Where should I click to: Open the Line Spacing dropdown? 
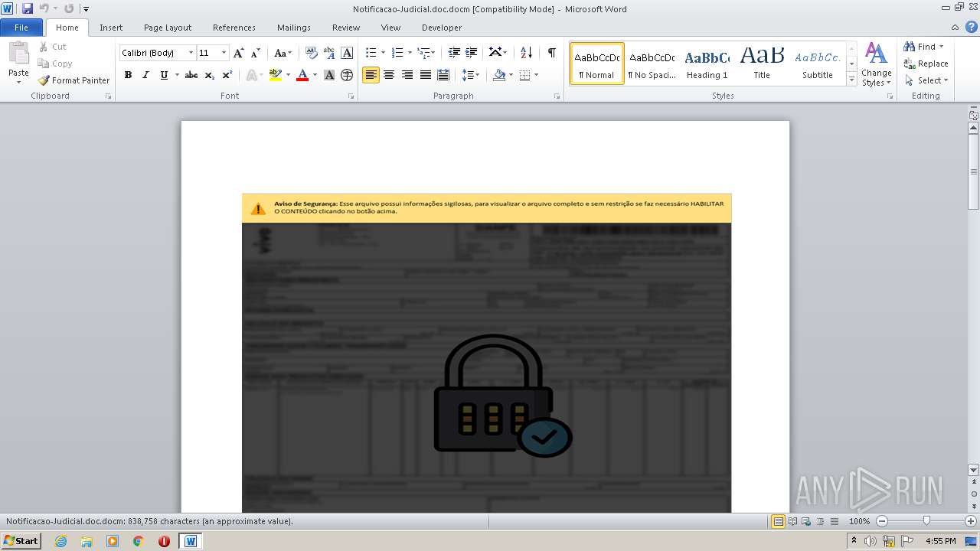coord(470,75)
